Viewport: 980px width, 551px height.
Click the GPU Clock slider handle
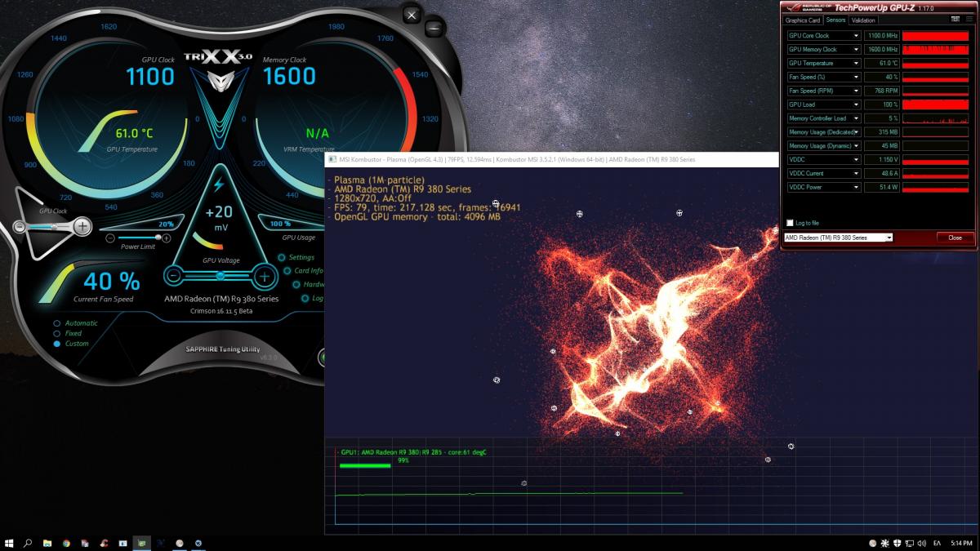coord(54,226)
